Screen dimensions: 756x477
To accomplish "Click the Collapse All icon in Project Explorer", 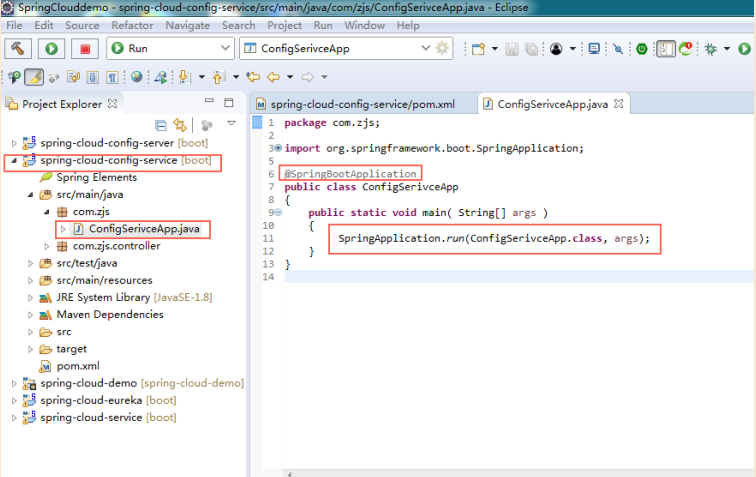I will tap(161, 125).
